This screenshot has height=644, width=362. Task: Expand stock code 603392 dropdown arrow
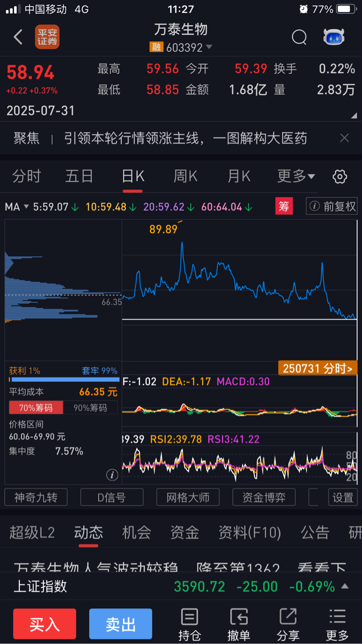tap(209, 47)
